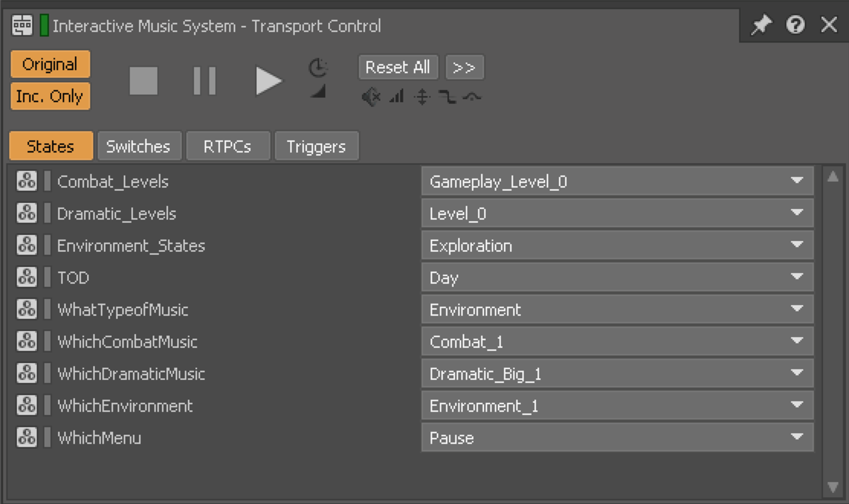Click the Reset All button

click(398, 67)
